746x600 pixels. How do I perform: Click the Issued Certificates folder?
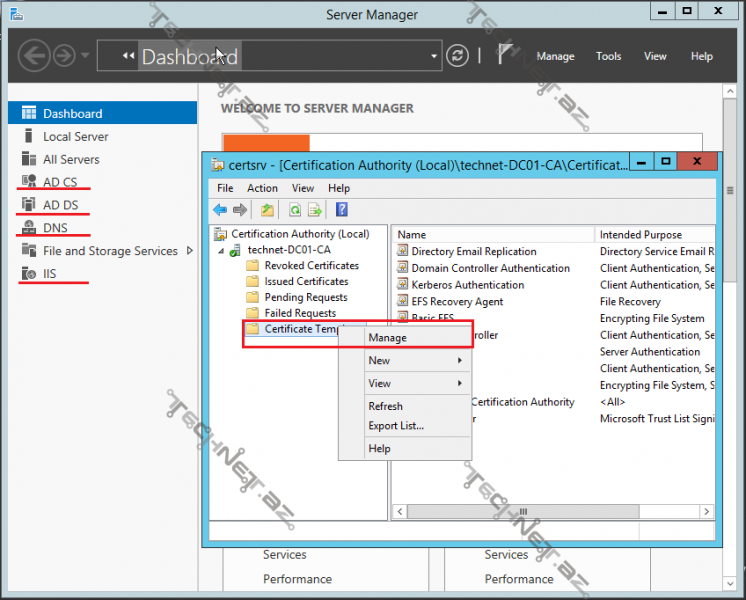click(306, 282)
